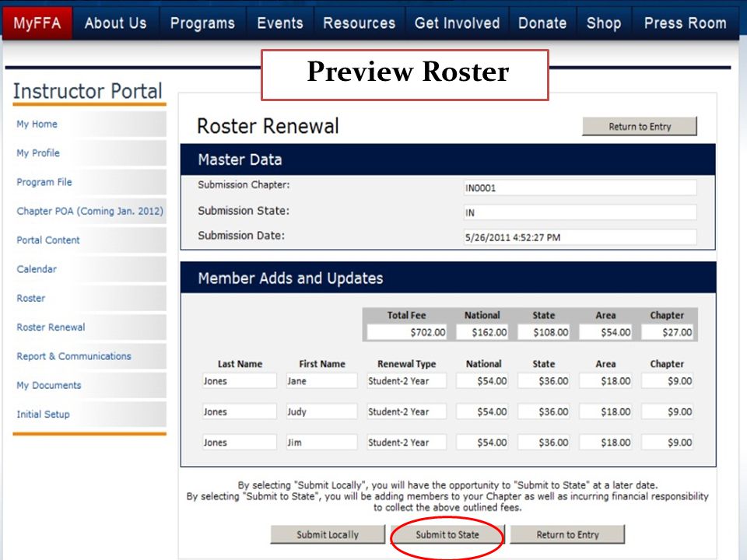Click bottom Return to Entry button next to Submit to State
747x560 pixels.
pyautogui.click(x=567, y=535)
